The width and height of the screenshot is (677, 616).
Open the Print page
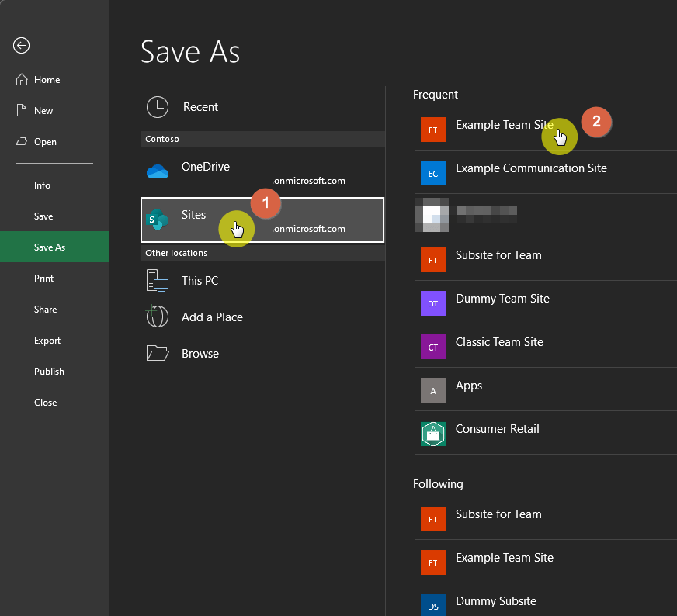click(54, 279)
